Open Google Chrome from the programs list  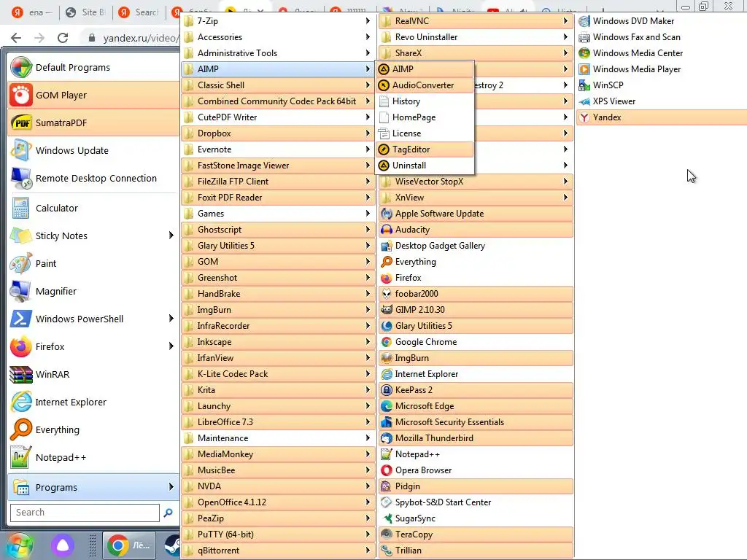pyautogui.click(x=476, y=342)
